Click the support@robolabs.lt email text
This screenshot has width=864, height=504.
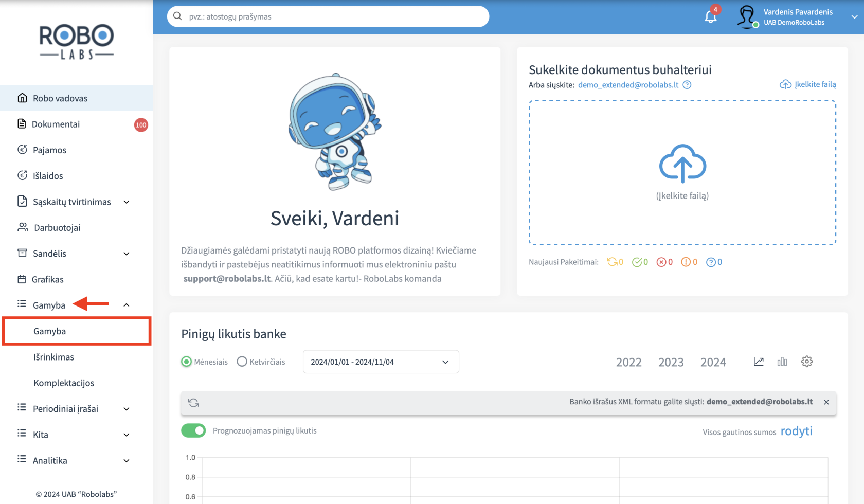pos(227,279)
